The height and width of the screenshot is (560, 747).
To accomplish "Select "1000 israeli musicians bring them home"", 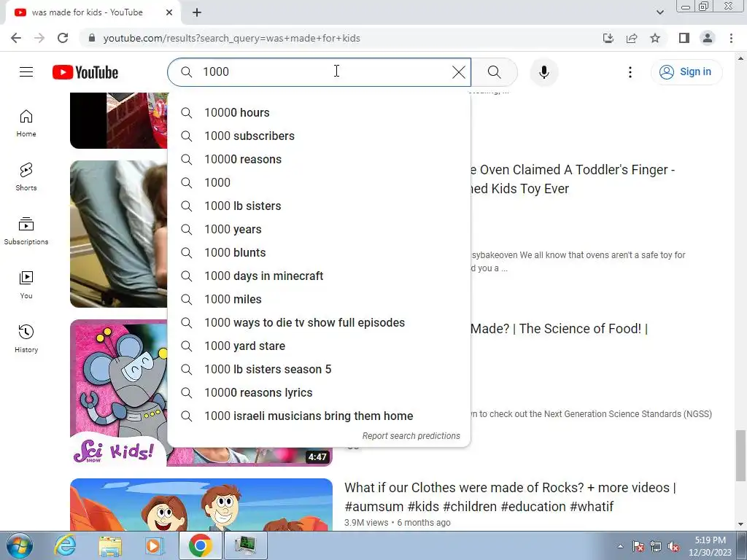I will [319, 416].
